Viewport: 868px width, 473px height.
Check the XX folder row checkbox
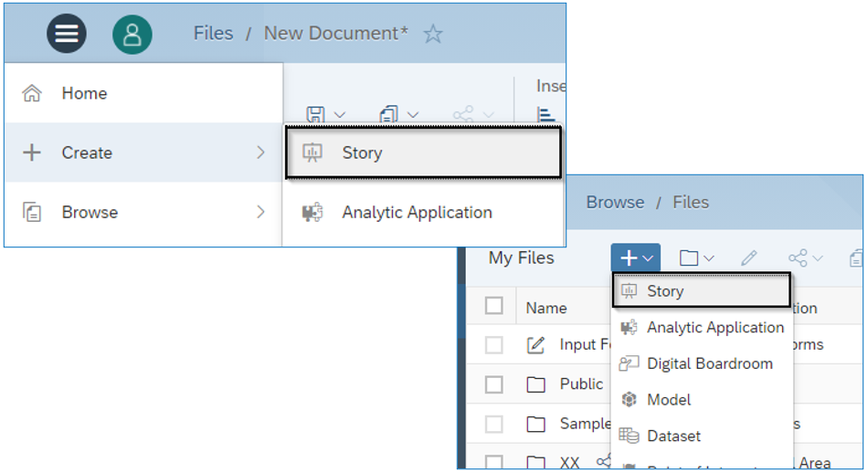click(x=493, y=461)
